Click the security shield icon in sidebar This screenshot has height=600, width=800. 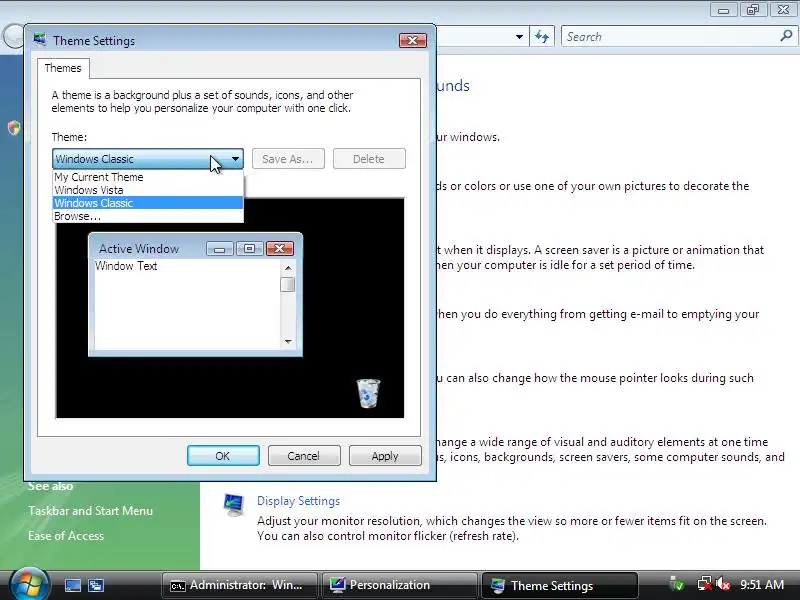point(14,128)
